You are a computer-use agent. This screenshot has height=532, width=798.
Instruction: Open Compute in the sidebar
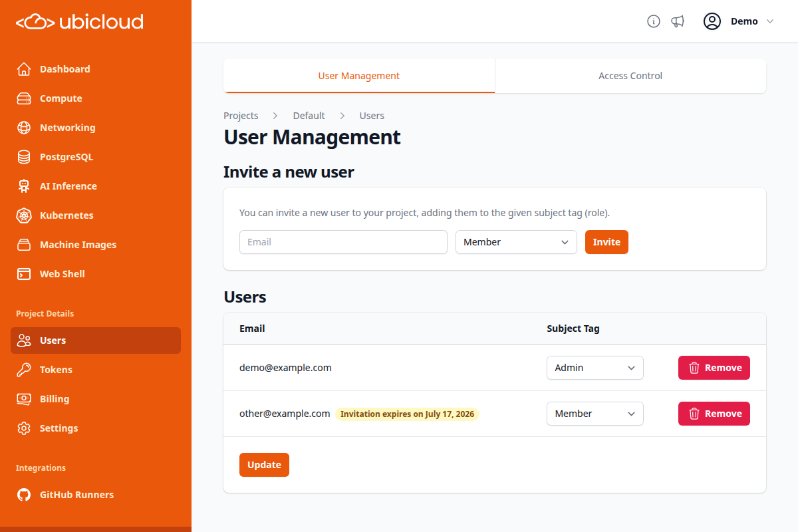point(96,98)
